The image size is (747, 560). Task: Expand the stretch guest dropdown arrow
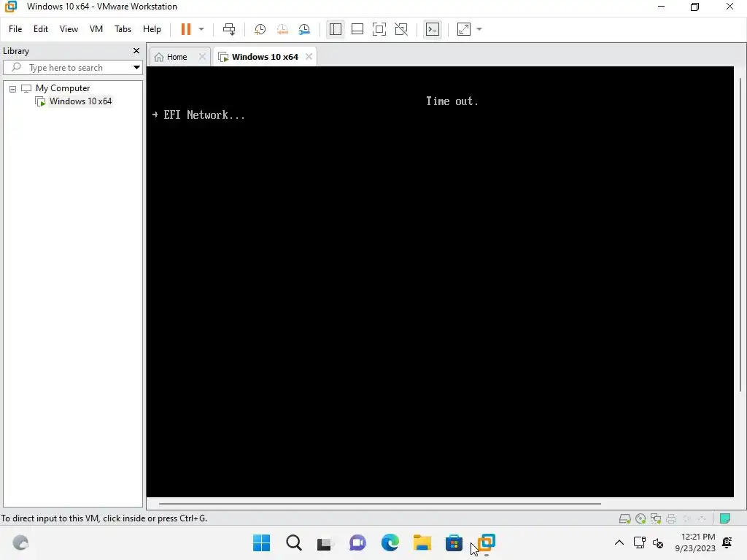pos(479,29)
